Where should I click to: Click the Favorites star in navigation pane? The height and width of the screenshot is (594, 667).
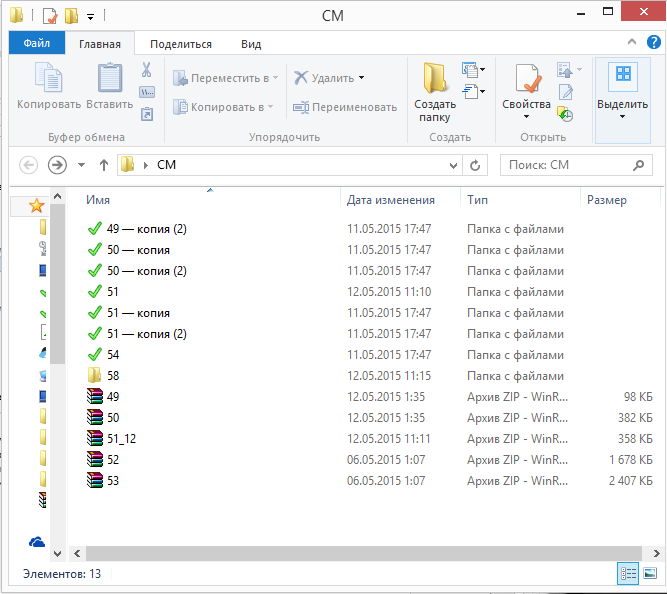pos(37,205)
